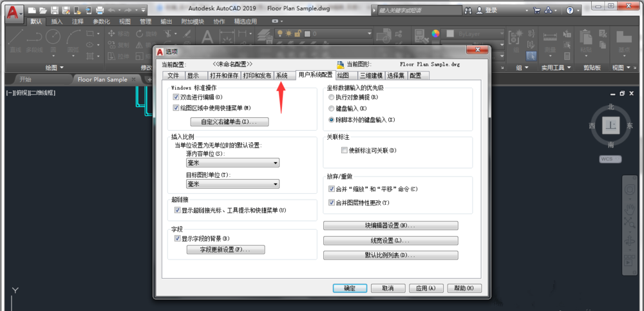This screenshot has width=644, height=311.
Task: Switch to the 文件 tab in Options dialog
Action: click(173, 75)
